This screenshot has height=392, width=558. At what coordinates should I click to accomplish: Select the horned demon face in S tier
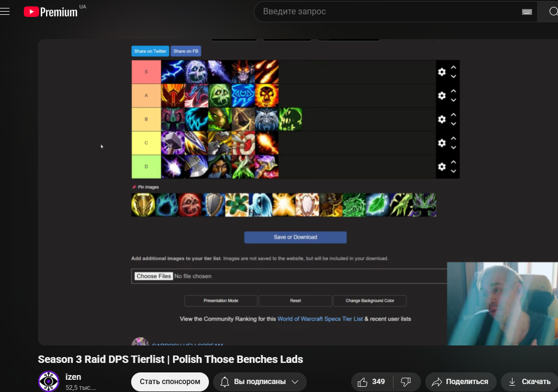coord(243,72)
